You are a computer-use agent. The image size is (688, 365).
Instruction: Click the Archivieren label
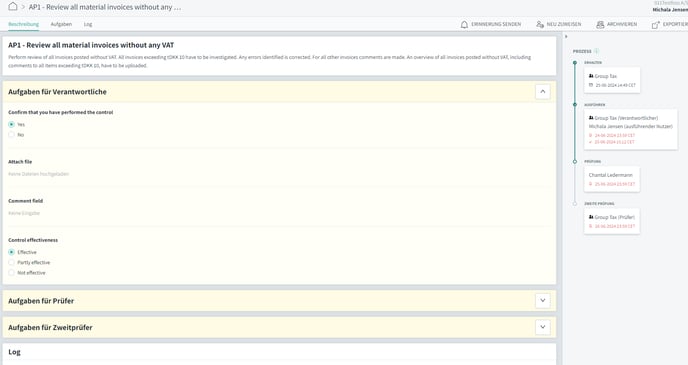[x=622, y=24]
